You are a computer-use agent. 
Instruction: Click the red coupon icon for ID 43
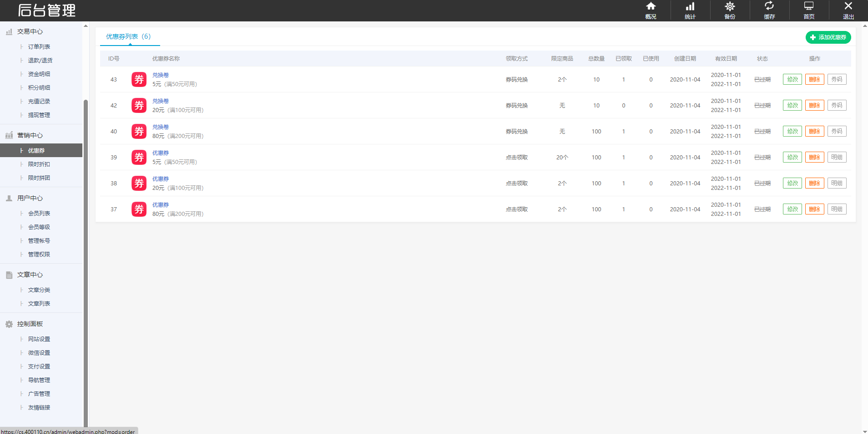tap(139, 79)
